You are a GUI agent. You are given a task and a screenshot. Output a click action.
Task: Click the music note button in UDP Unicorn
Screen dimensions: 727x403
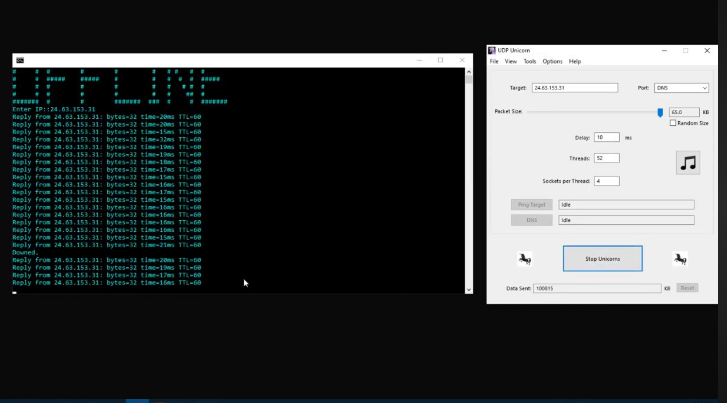point(688,163)
